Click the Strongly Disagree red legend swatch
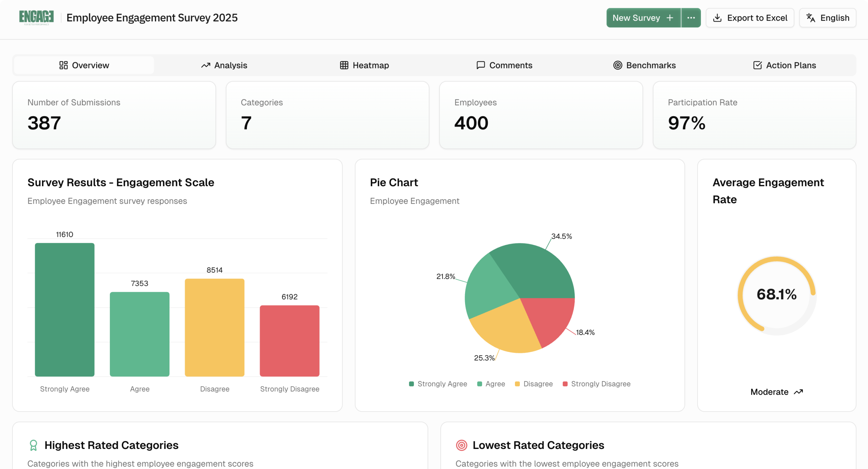The height and width of the screenshot is (469, 868). [565, 384]
